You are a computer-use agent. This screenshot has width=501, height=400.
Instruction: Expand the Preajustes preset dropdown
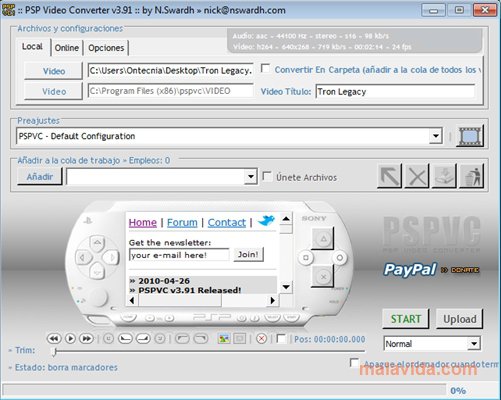tap(435, 136)
